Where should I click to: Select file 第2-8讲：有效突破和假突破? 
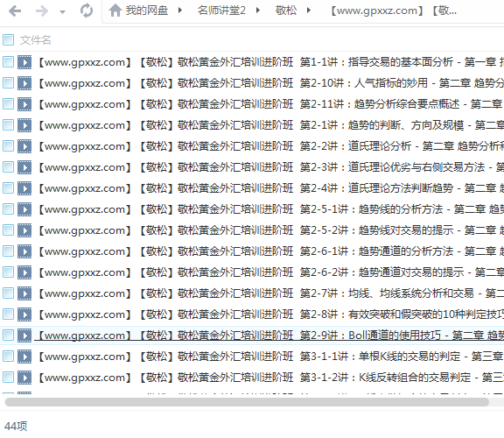tap(270, 314)
